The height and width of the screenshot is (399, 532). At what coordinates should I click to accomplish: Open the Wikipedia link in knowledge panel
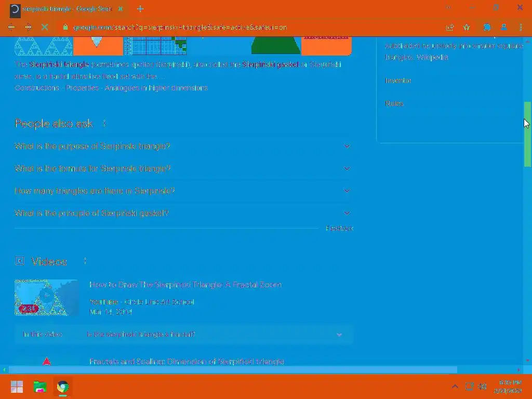tap(432, 57)
